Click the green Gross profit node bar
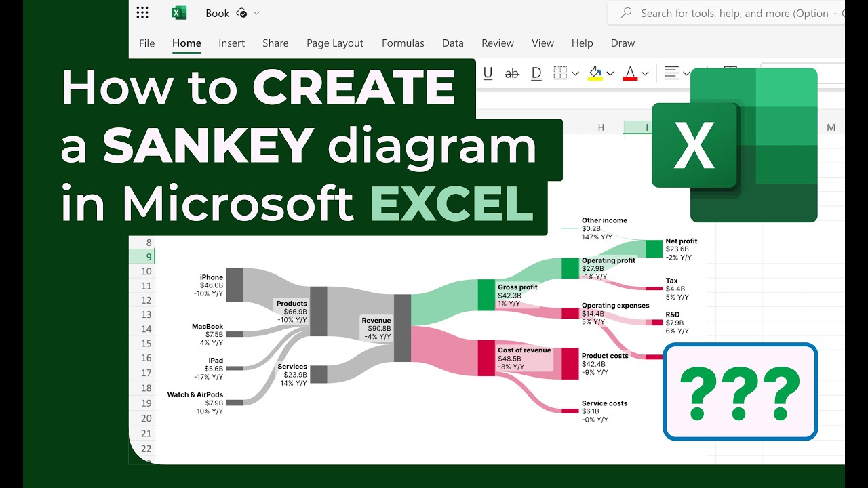This screenshot has height=488, width=868. 486,295
